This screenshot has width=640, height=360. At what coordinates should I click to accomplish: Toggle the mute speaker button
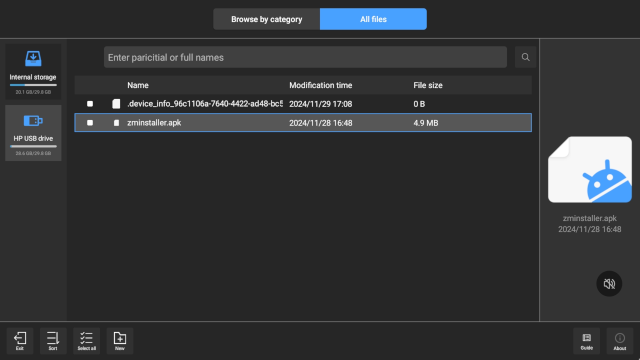coord(609,284)
